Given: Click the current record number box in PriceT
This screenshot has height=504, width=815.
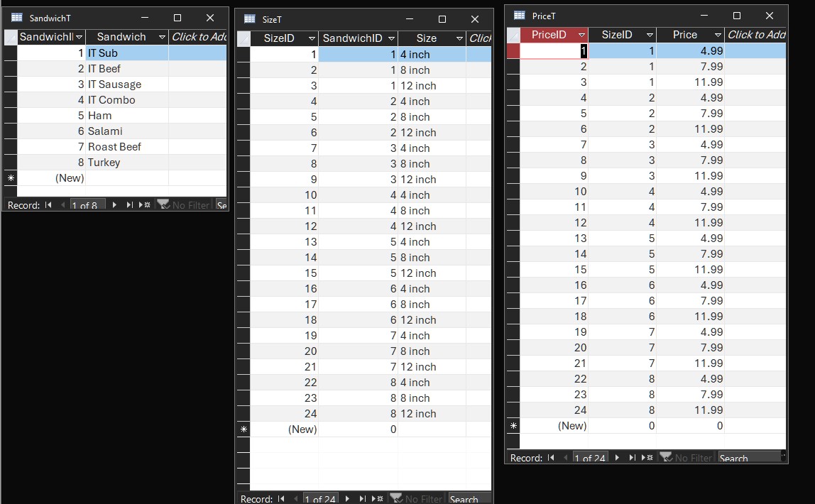Looking at the screenshot, I should [x=590, y=458].
